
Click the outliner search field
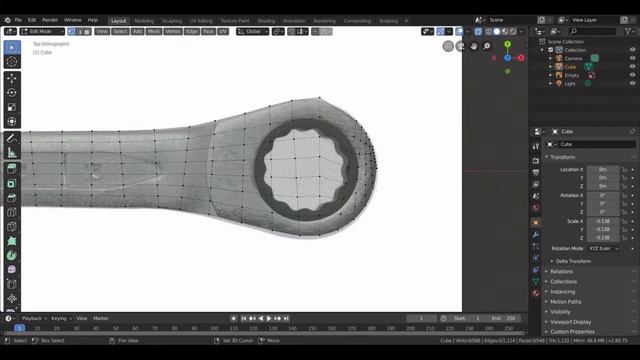click(x=593, y=31)
